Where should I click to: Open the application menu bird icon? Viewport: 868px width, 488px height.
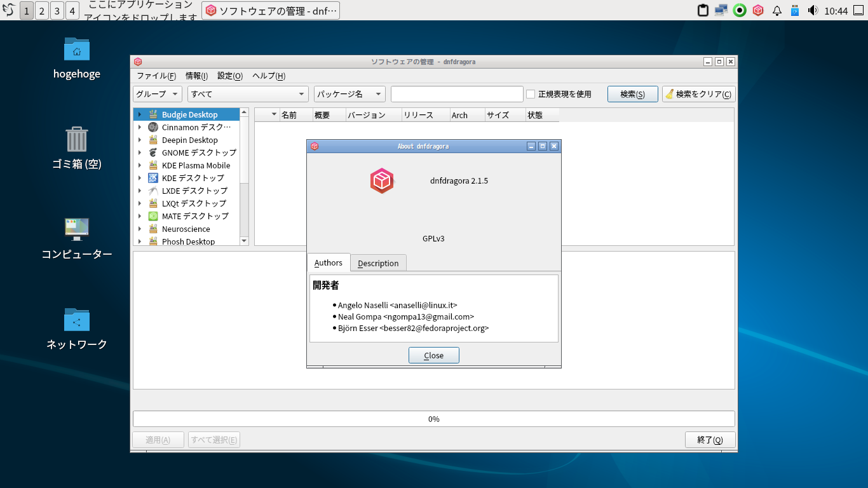[x=9, y=10]
